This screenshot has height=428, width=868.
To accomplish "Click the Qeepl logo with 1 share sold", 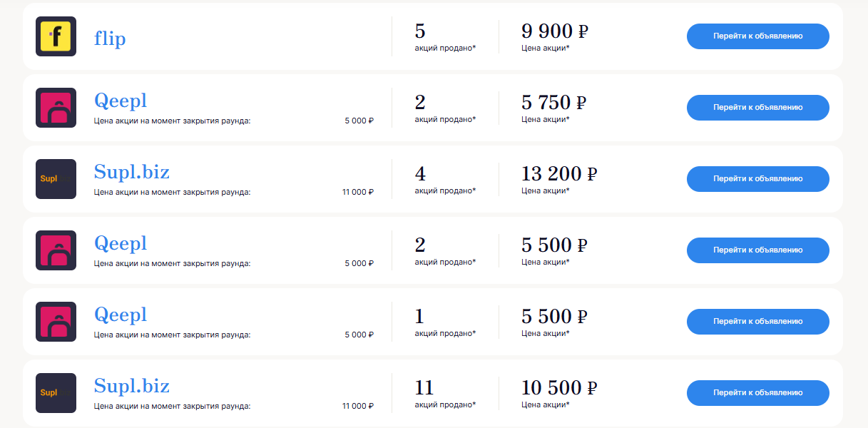I will pos(56,322).
